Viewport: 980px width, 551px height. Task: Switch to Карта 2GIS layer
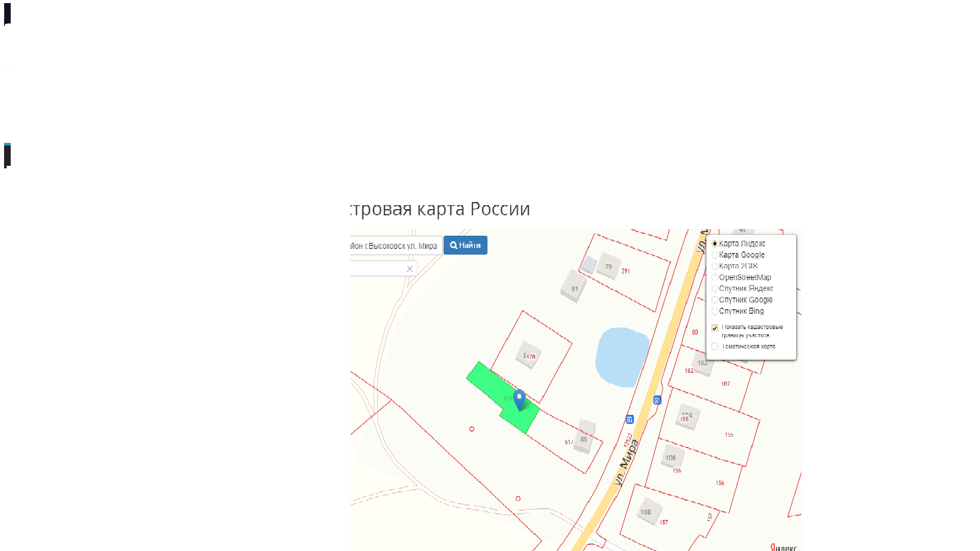[715, 266]
